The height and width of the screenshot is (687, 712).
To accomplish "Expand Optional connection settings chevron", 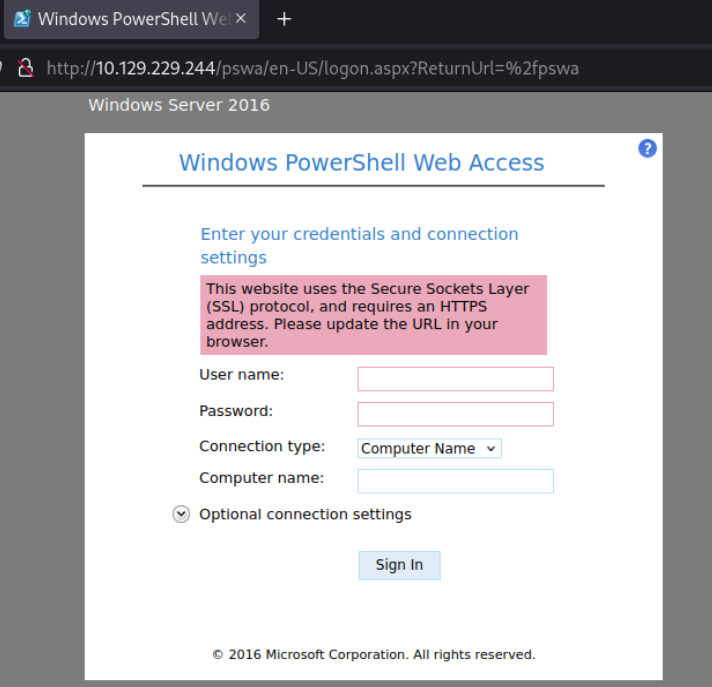I will click(181, 514).
